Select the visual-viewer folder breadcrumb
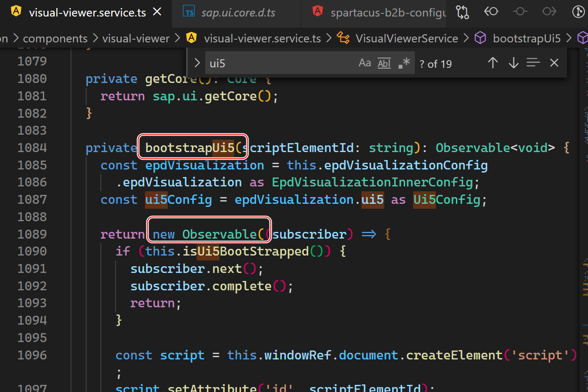The image size is (588, 392). point(136,39)
